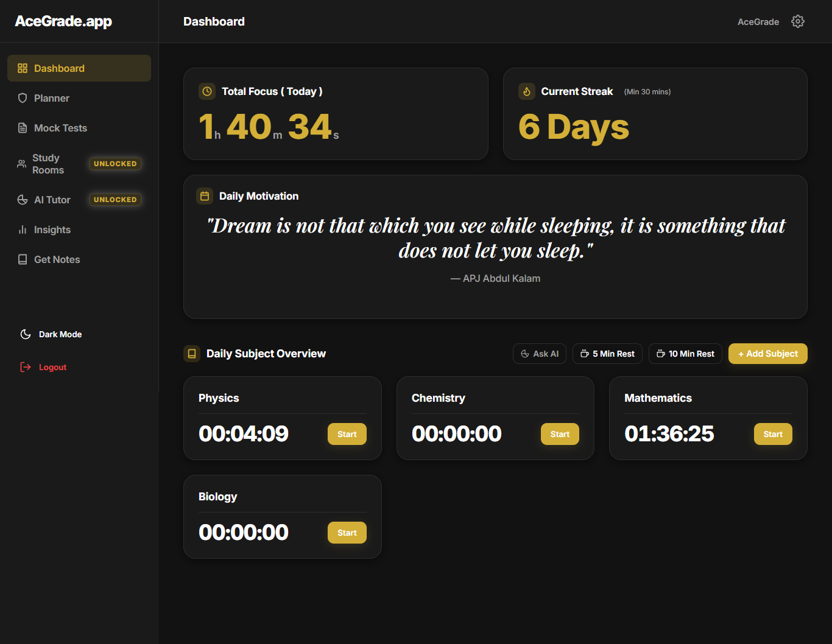Click the Biology card title
Viewport: 832px width, 644px height.
tap(217, 497)
